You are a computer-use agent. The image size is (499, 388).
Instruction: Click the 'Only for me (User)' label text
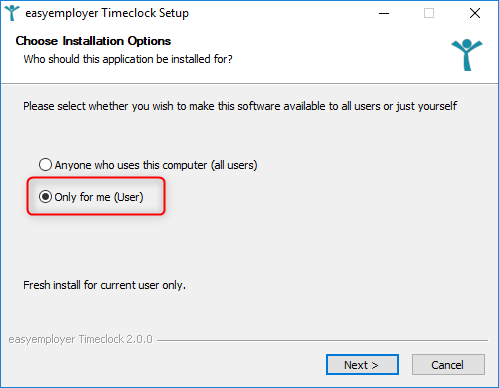coord(99,197)
